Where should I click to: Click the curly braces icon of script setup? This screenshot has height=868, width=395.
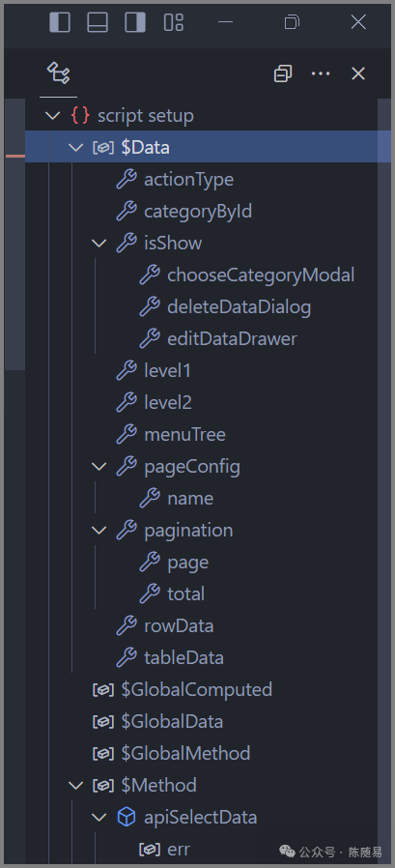[x=80, y=116]
